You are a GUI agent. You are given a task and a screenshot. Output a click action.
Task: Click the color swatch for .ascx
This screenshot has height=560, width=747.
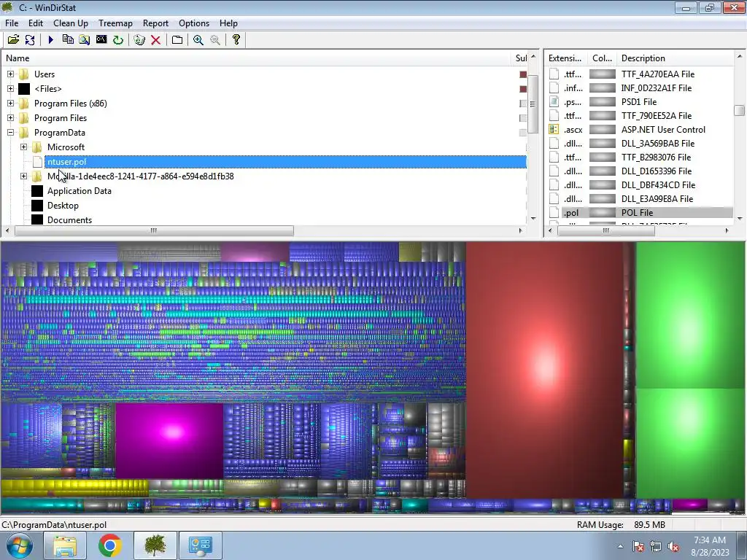tap(602, 130)
